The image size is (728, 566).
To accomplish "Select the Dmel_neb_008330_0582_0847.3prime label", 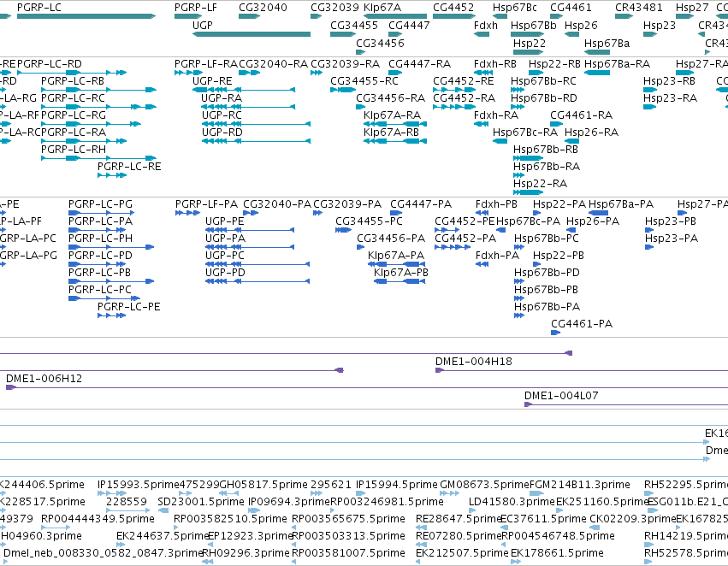I will click(x=103, y=553).
